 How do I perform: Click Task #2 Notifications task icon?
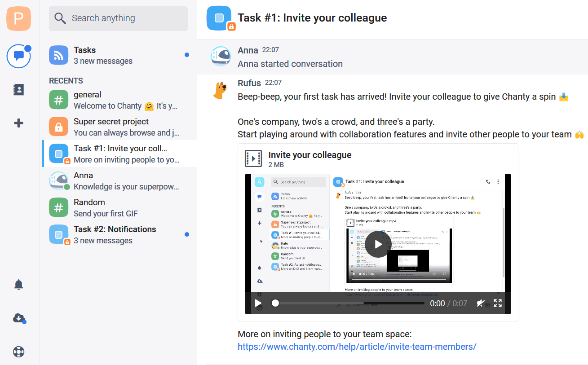coord(58,234)
